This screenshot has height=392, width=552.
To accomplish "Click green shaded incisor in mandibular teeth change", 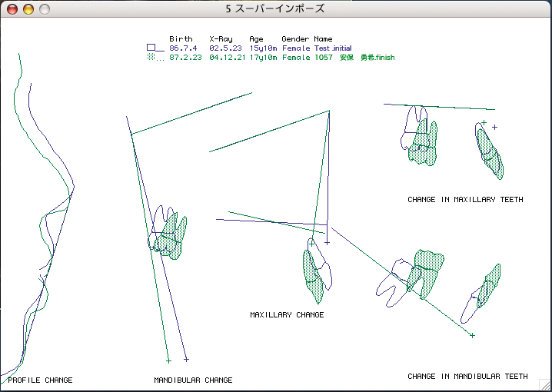I will click(489, 286).
